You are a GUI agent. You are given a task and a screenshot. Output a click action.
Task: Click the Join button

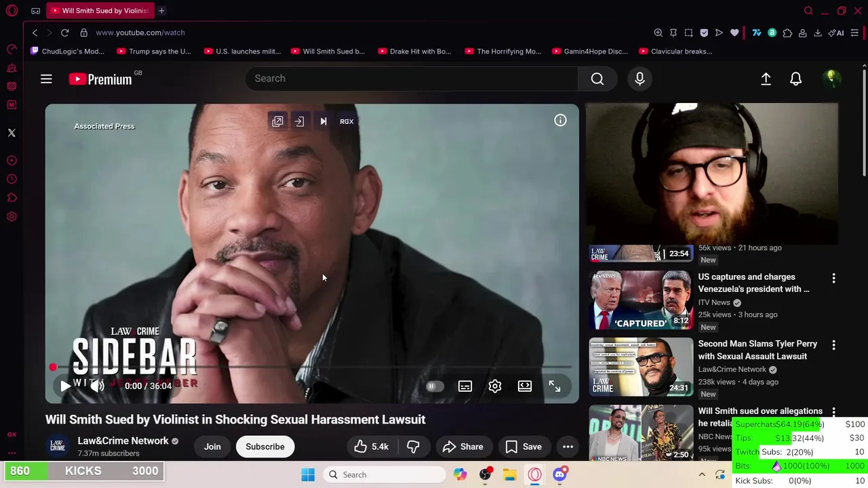tap(212, 447)
